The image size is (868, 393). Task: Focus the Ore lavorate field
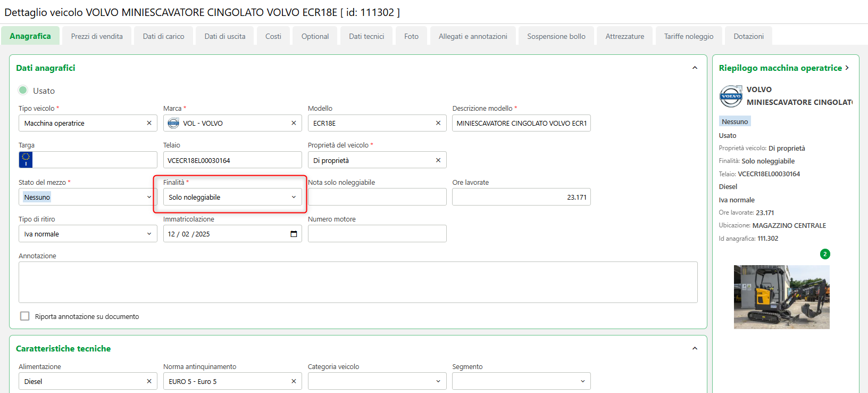click(x=521, y=197)
